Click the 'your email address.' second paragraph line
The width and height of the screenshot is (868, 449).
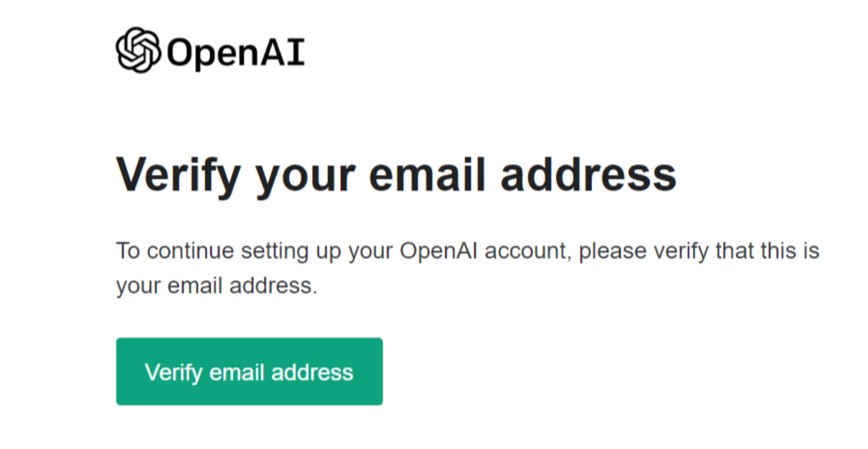point(217,286)
